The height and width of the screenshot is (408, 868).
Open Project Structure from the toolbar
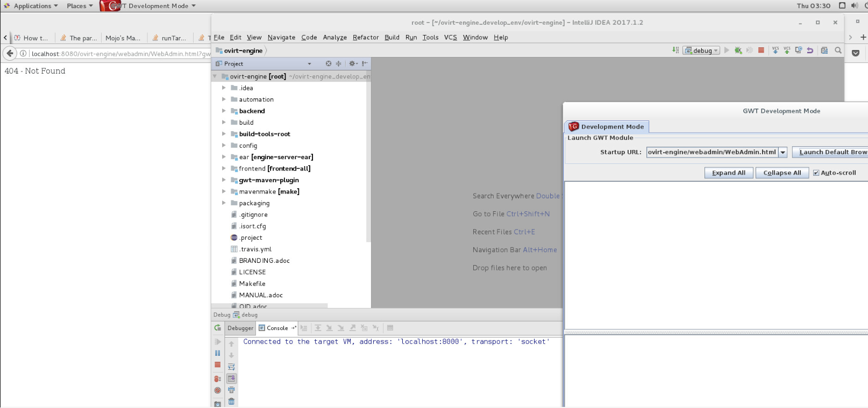point(824,51)
